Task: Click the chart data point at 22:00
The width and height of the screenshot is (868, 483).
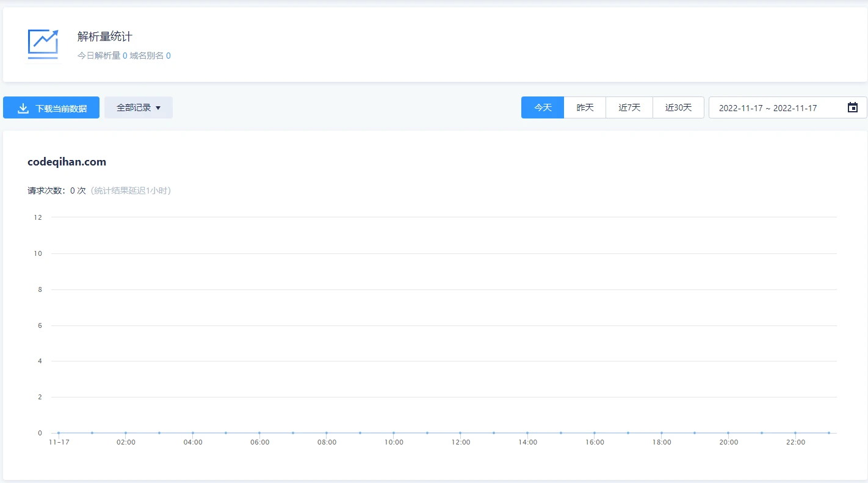Action: [x=795, y=433]
